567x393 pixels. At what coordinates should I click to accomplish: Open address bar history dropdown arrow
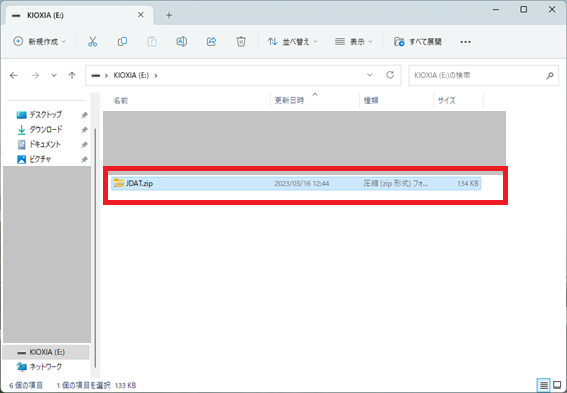point(370,75)
